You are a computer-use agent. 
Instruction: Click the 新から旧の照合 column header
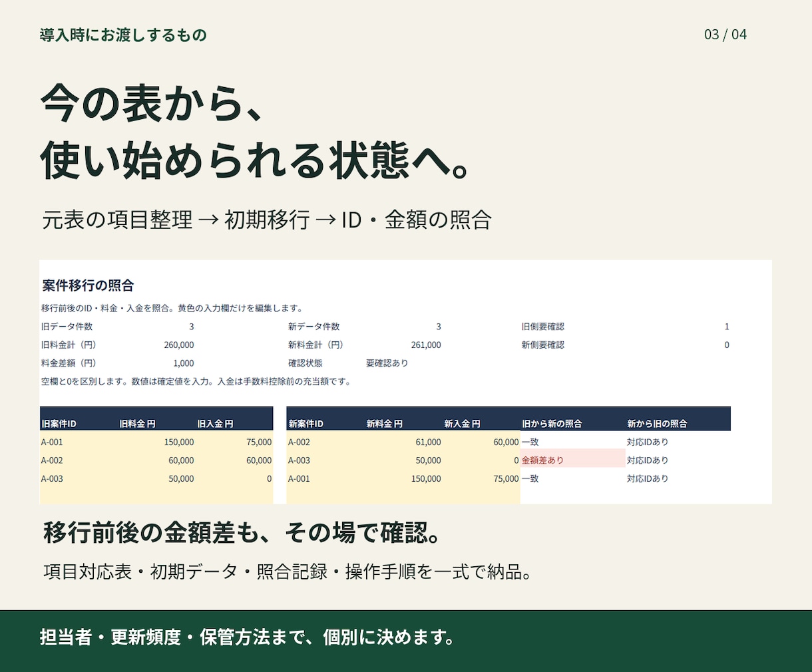(x=657, y=424)
